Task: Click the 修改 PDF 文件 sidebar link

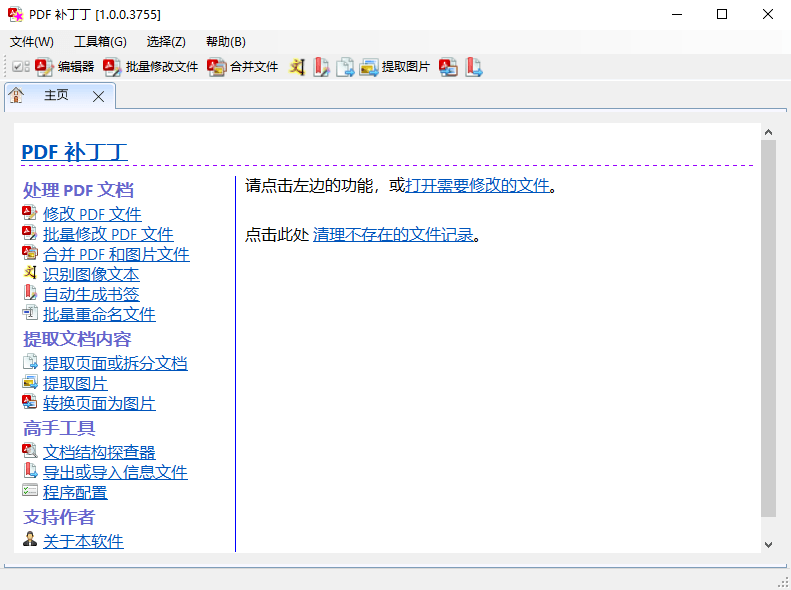Action: tap(92, 214)
